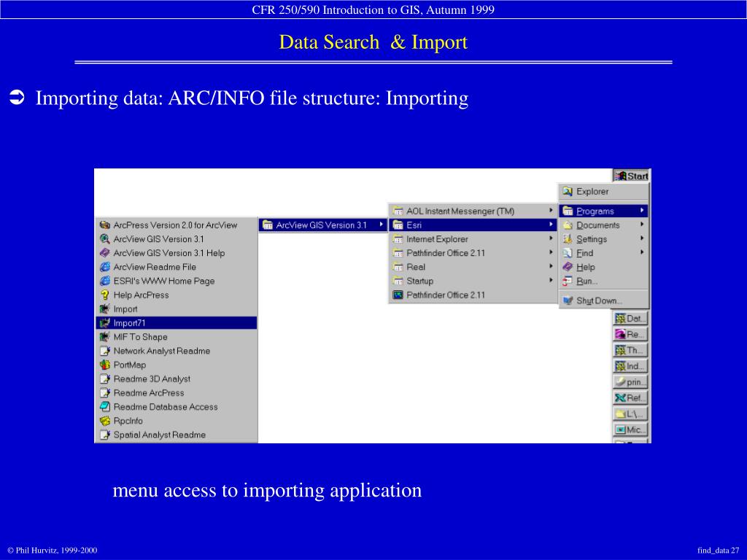Launch the Import71 utility
747x560 pixels.
pos(177,323)
